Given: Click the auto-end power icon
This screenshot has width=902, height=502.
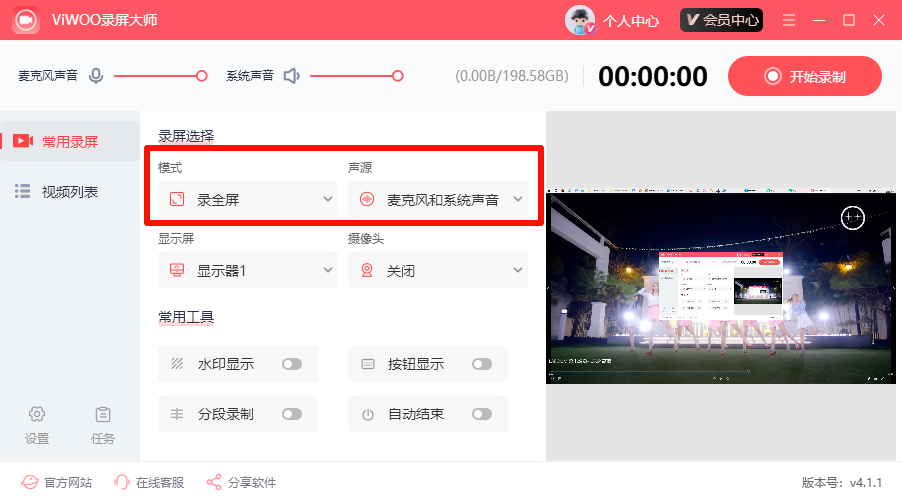Looking at the screenshot, I should click(x=368, y=415).
